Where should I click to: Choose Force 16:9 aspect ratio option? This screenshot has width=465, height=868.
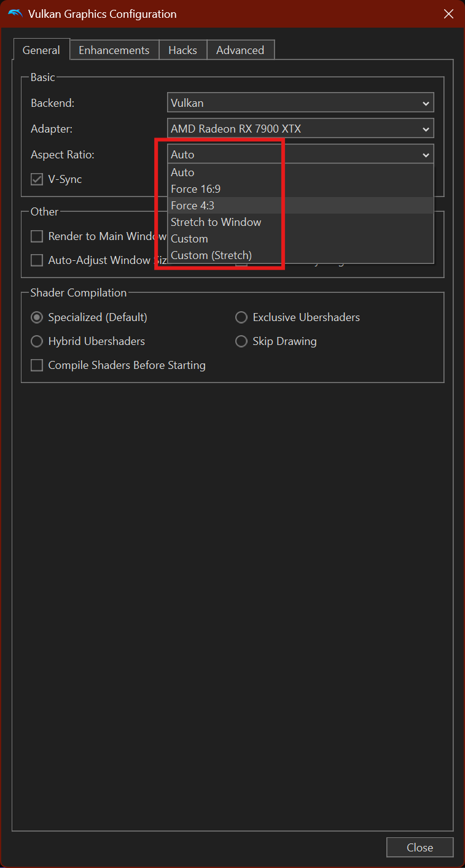pyautogui.click(x=195, y=189)
